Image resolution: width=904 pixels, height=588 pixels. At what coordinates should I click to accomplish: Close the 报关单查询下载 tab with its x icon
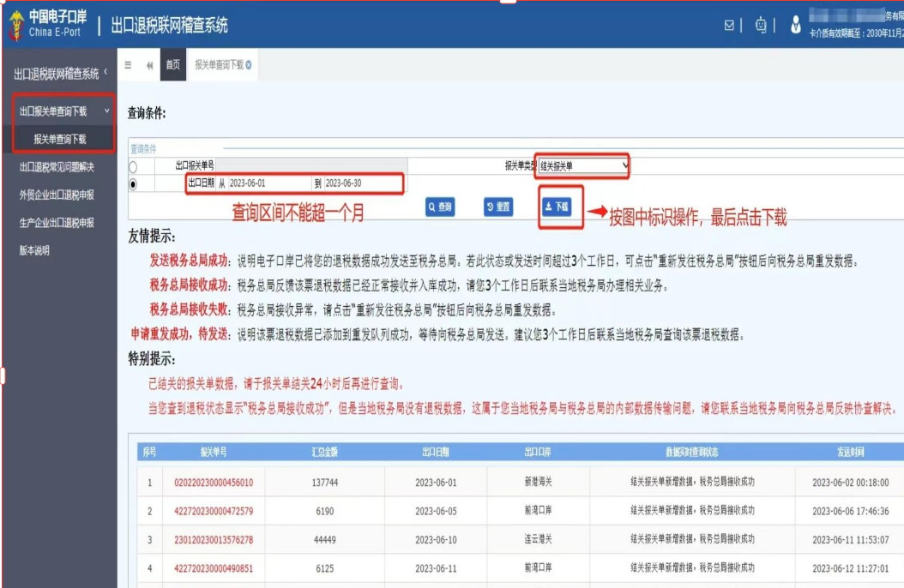tap(249, 65)
